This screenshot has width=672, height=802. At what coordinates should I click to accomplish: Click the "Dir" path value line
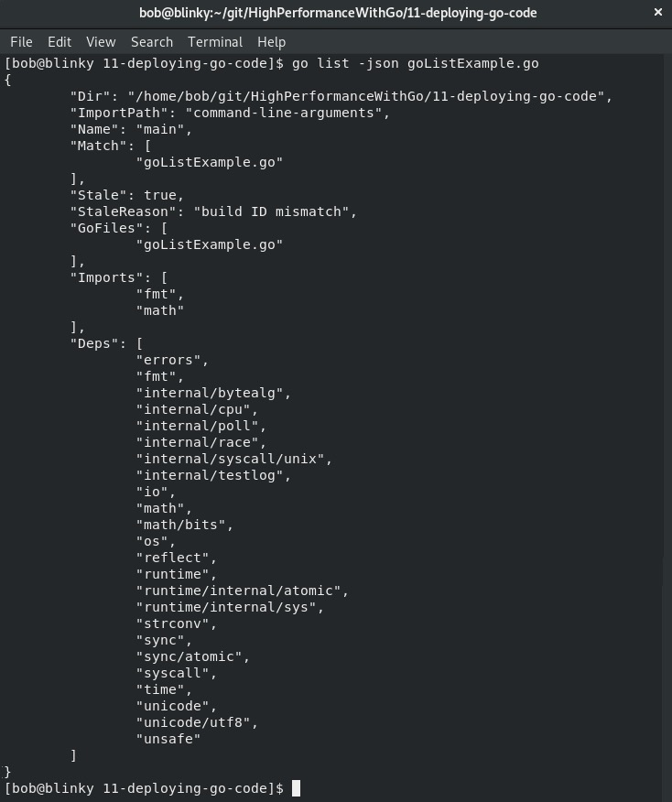click(x=341, y=96)
